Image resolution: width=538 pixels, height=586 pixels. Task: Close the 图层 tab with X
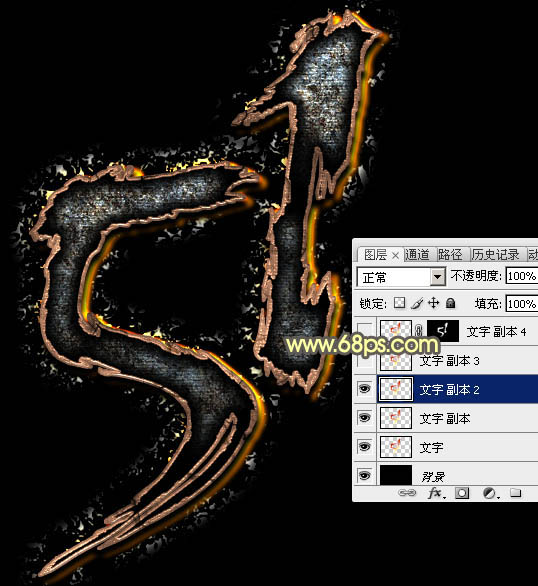(x=395, y=256)
